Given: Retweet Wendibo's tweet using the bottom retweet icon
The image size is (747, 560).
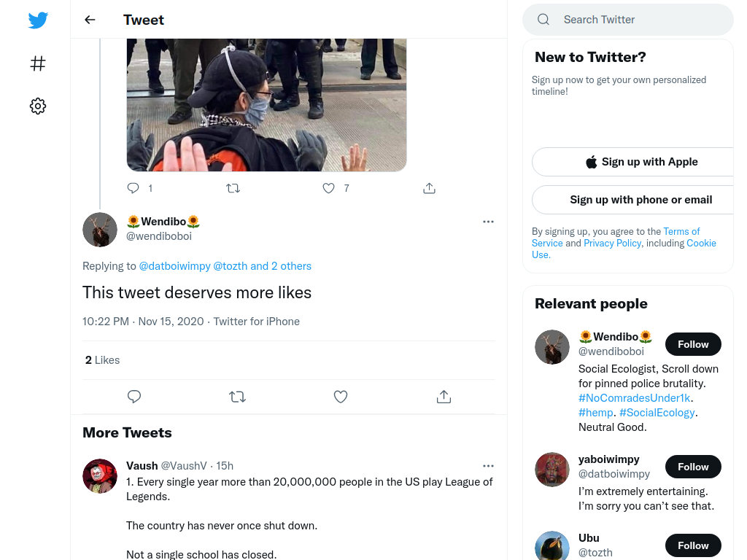Looking at the screenshot, I should pos(237,397).
